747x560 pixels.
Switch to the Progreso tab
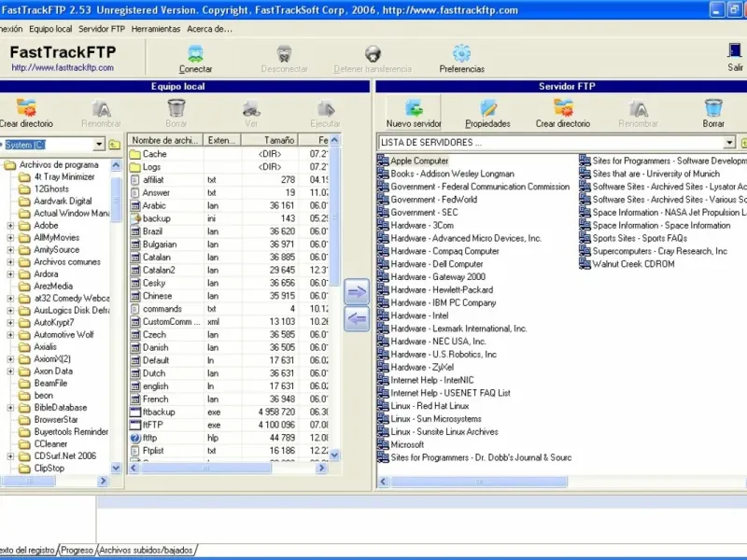pos(78,551)
